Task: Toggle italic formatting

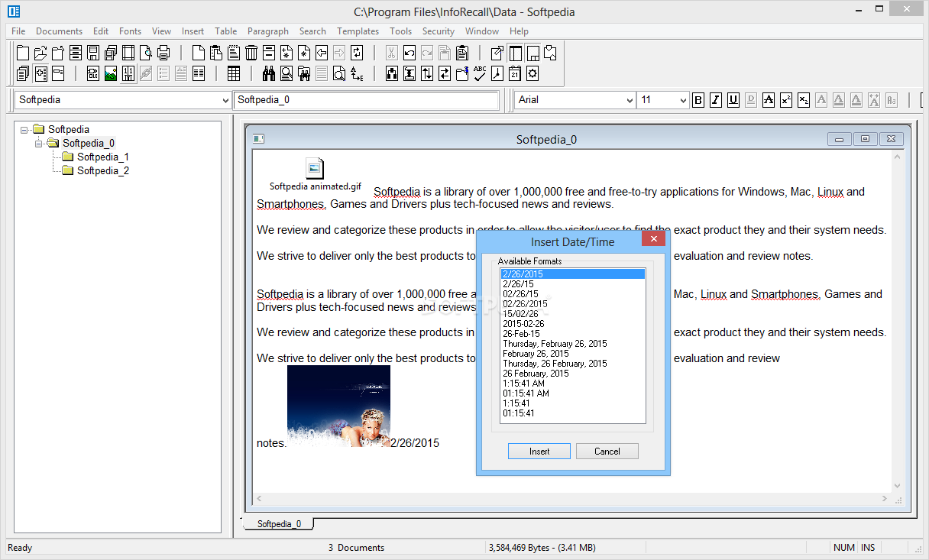Action: [716, 100]
